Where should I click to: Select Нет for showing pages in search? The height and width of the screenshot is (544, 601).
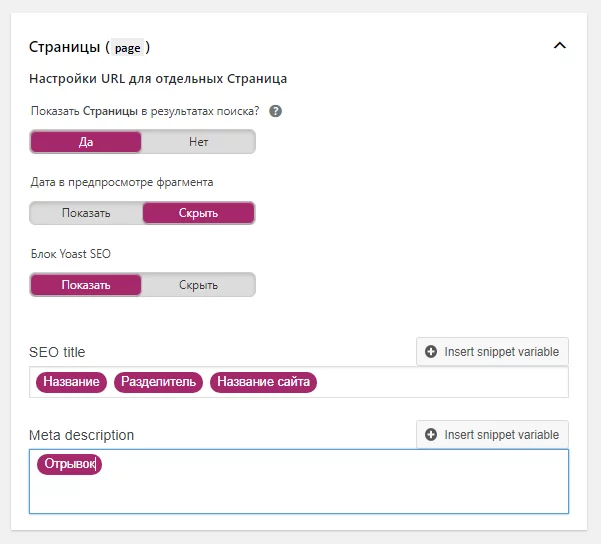pyautogui.click(x=198, y=142)
